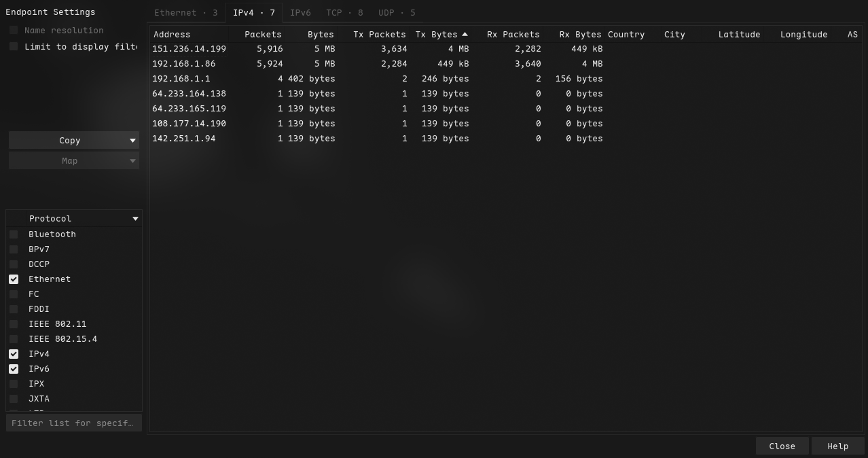Select the 192.168.1.1 endpoint row
This screenshot has height=458, width=868.
click(181, 79)
